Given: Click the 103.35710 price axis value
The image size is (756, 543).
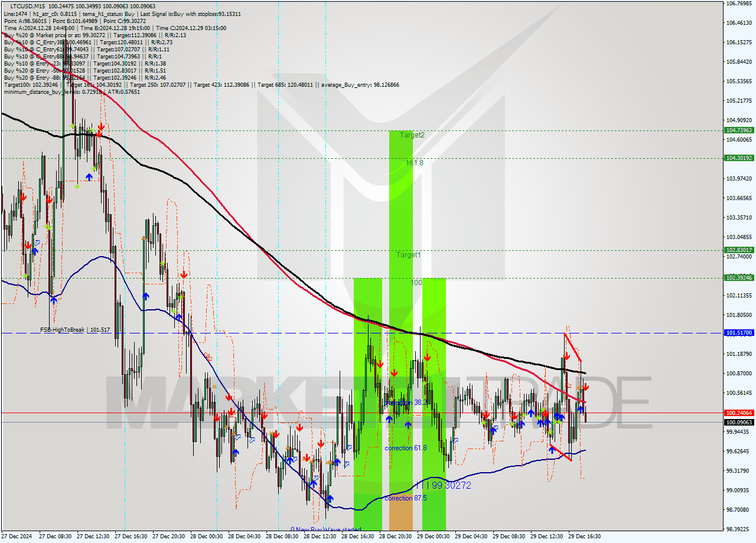Looking at the screenshot, I should [x=739, y=217].
